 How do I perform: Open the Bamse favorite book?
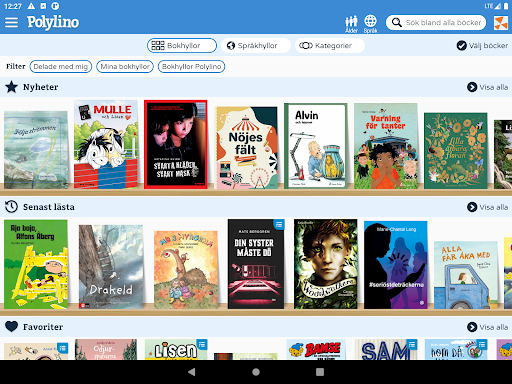pos(316,350)
